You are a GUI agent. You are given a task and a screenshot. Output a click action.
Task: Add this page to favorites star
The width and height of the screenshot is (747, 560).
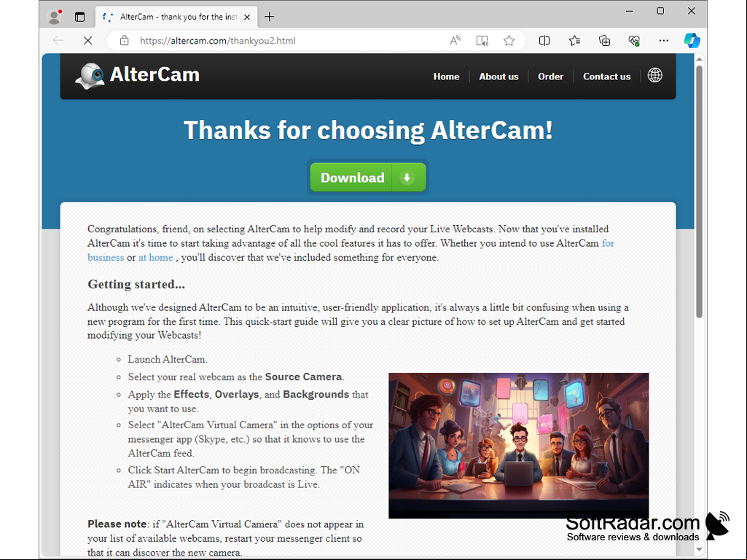click(509, 41)
